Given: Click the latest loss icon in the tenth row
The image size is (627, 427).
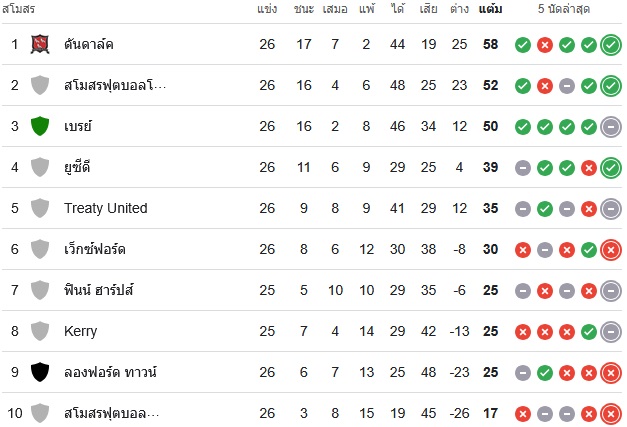Looking at the screenshot, I should [x=611, y=414].
